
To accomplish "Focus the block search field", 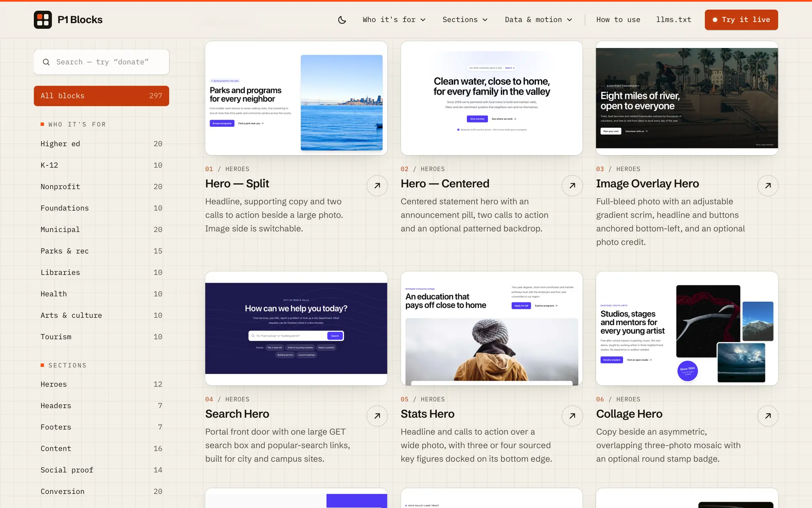I will [x=101, y=62].
